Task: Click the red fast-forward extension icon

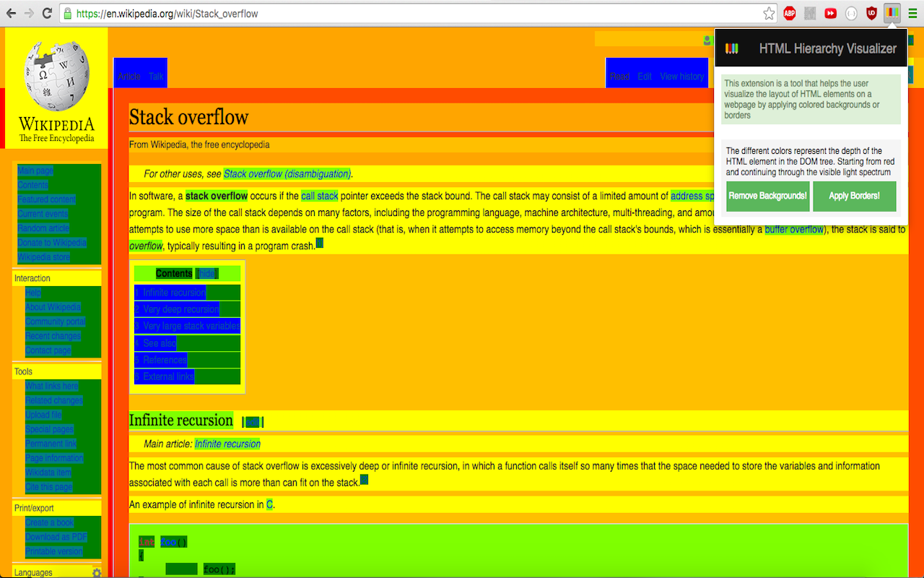Action: pyautogui.click(x=831, y=13)
